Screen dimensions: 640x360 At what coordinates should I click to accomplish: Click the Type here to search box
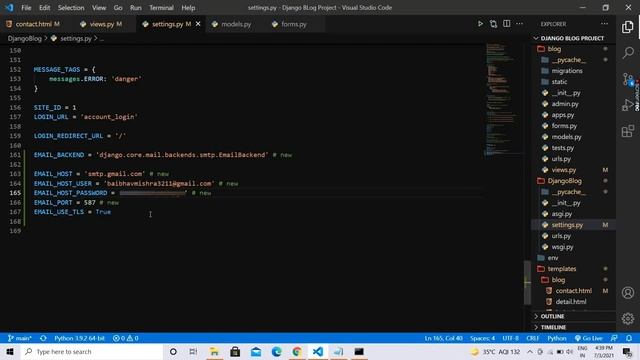click(91, 351)
